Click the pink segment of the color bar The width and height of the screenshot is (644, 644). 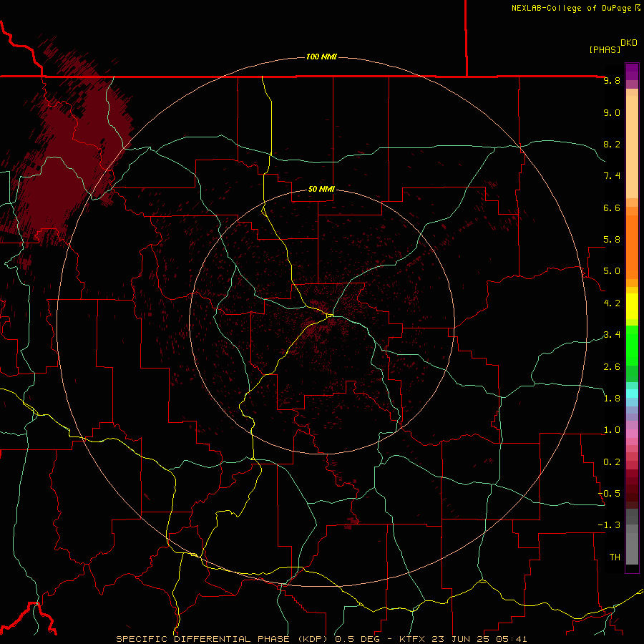coord(632,434)
